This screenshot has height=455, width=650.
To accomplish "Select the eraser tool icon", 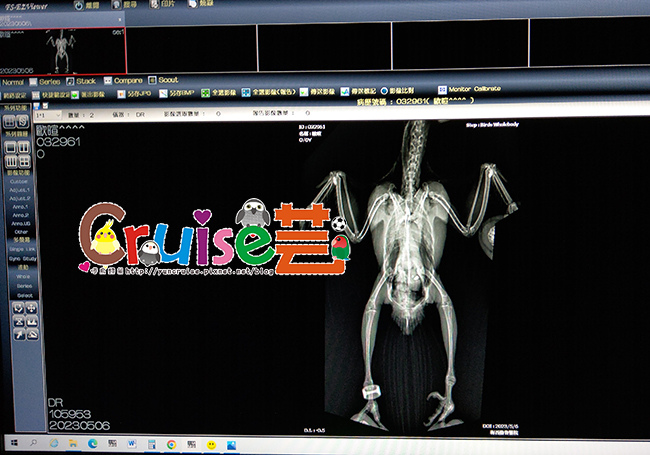I will [33, 334].
